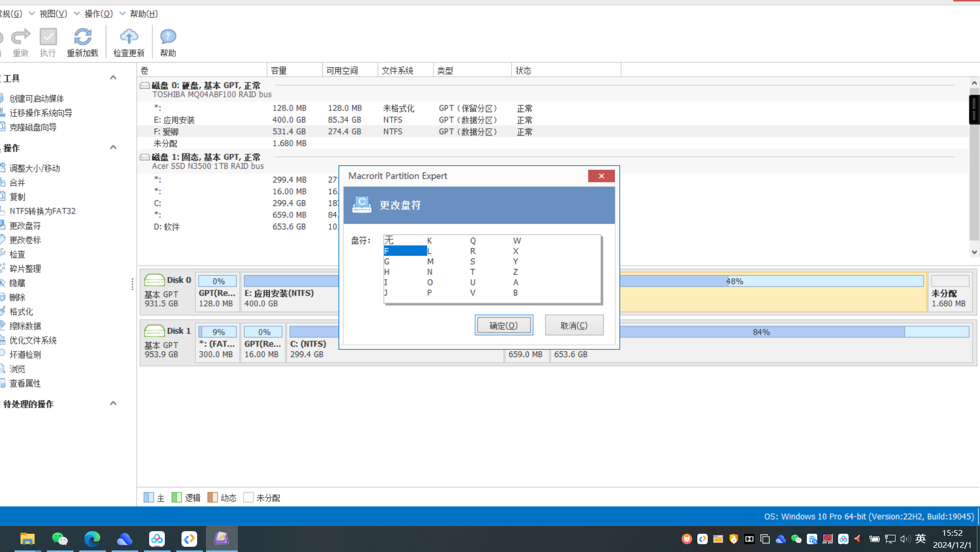The height and width of the screenshot is (552, 980).
Task: Click dropdown arrow before 帮助 menu
Action: 123,14
